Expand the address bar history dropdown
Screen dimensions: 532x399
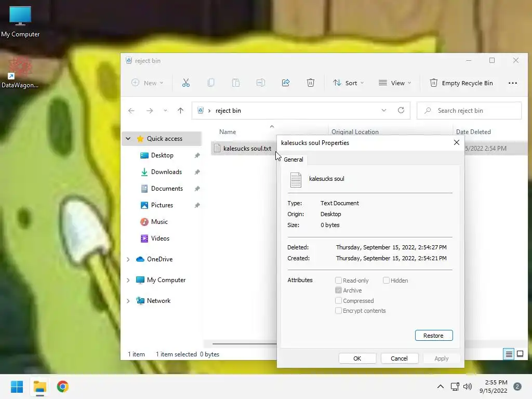click(384, 110)
